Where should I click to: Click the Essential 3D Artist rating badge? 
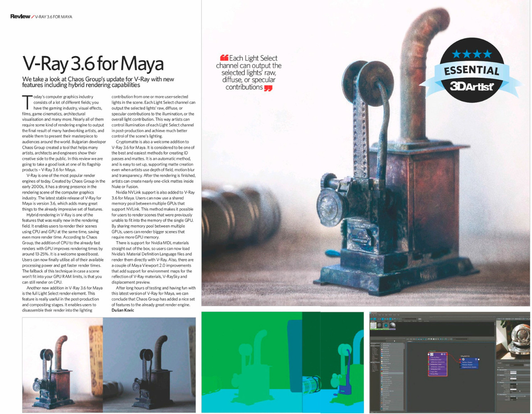472,69
